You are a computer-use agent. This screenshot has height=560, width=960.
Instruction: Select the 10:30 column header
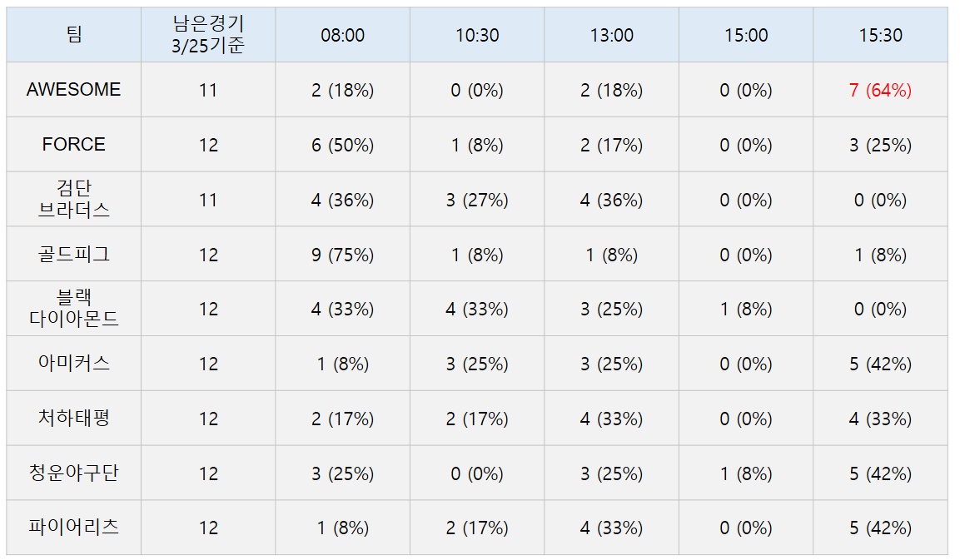click(477, 35)
